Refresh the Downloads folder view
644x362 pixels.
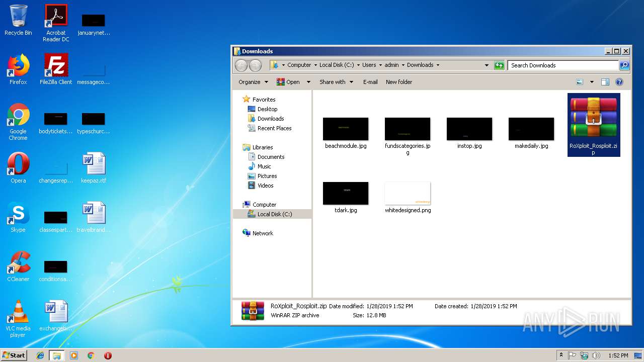[x=499, y=65]
